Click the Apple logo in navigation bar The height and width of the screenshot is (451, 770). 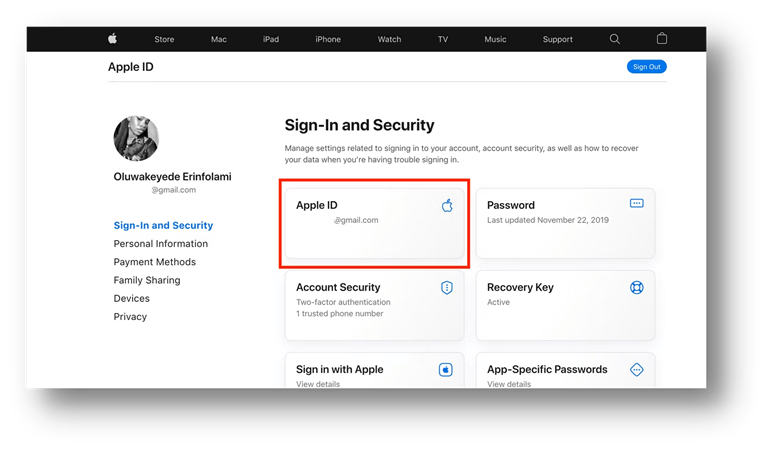[112, 38]
